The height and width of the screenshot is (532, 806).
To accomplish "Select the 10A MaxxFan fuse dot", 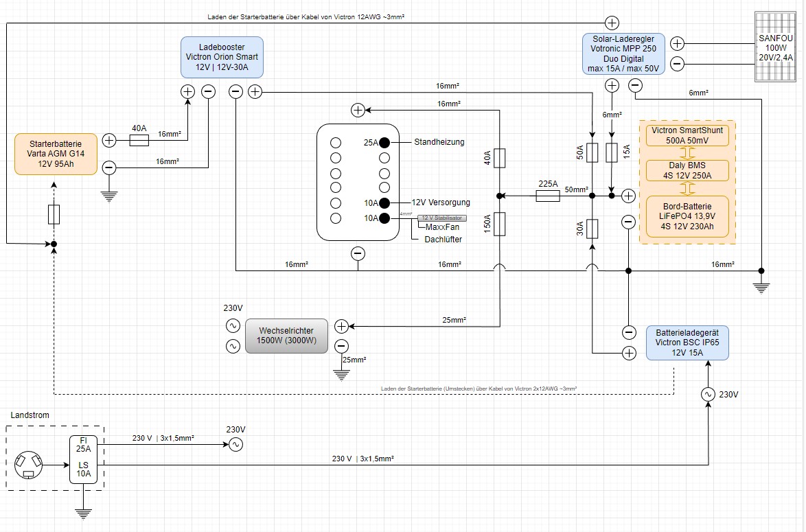I will [x=384, y=218].
